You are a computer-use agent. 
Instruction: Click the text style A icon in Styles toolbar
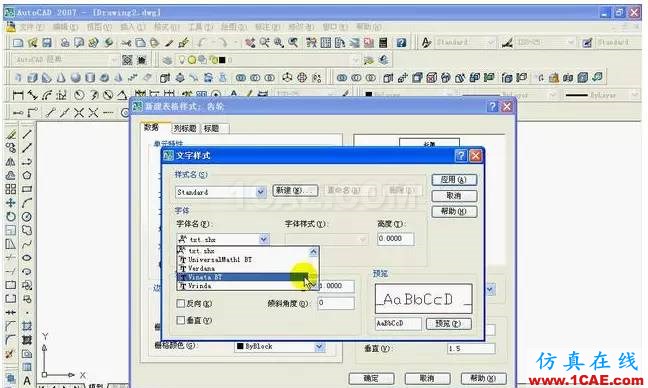coord(426,43)
